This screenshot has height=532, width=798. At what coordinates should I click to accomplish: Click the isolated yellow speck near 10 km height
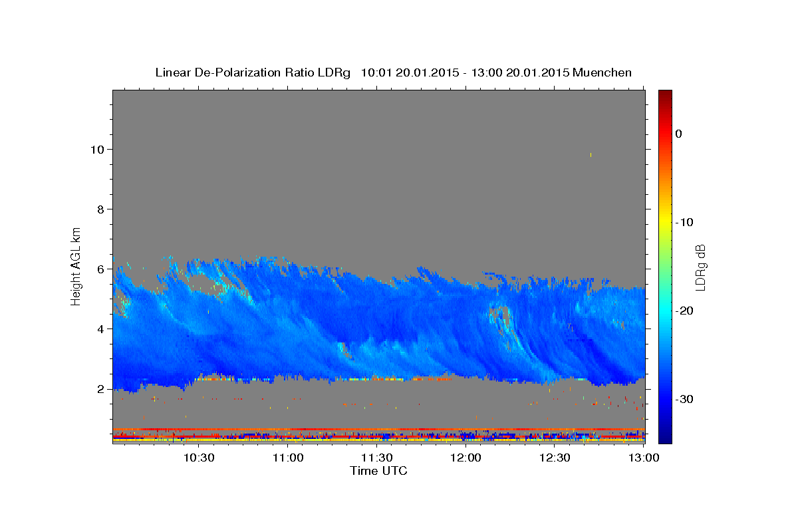pyautogui.click(x=591, y=155)
